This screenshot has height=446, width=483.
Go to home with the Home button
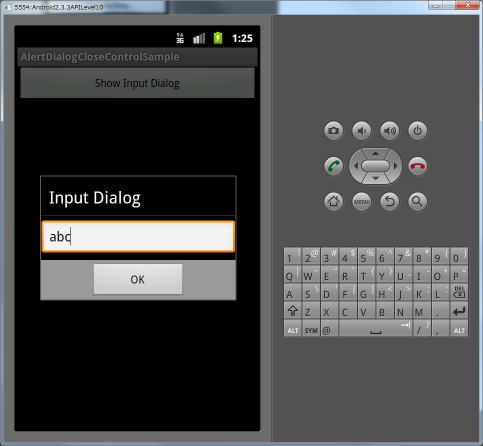pyautogui.click(x=333, y=201)
